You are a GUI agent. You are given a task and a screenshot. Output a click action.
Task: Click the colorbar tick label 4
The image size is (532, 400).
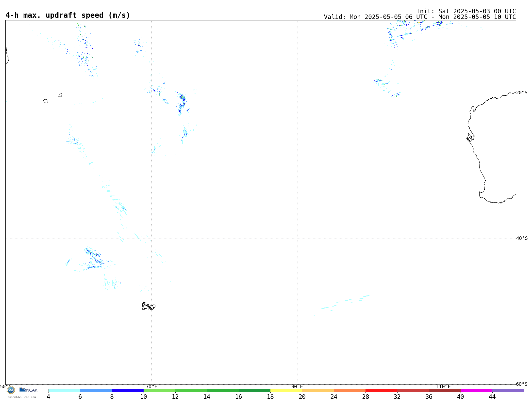point(49,397)
